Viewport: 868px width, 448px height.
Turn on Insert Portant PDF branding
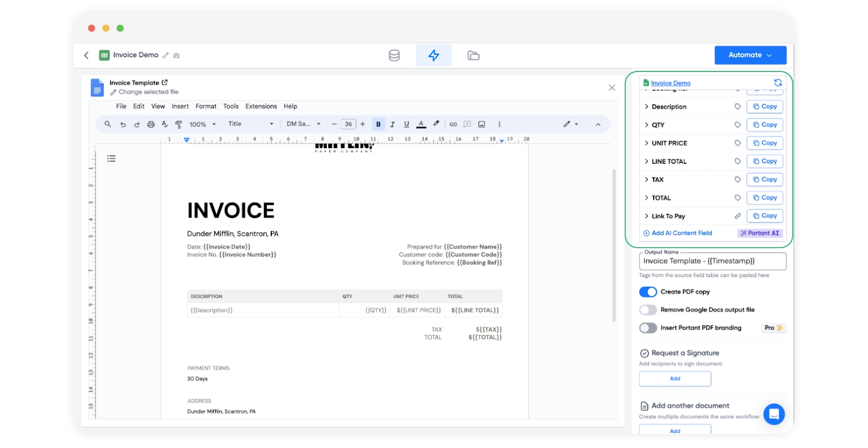[x=648, y=328]
